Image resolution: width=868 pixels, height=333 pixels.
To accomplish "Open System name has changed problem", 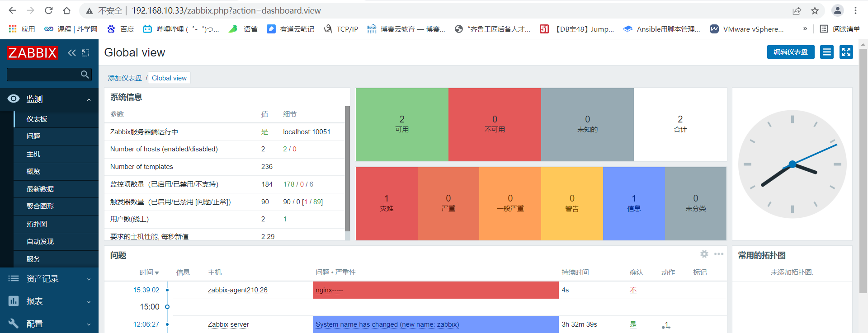I will 387,324.
